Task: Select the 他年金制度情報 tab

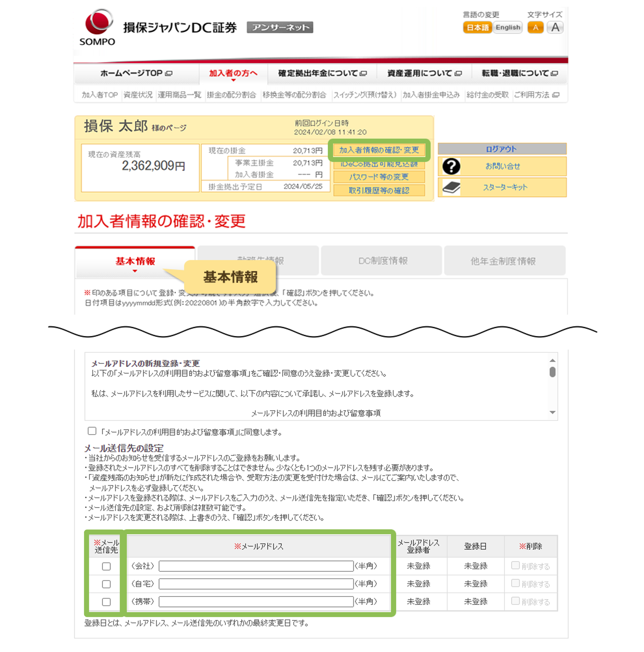Action: point(504,261)
